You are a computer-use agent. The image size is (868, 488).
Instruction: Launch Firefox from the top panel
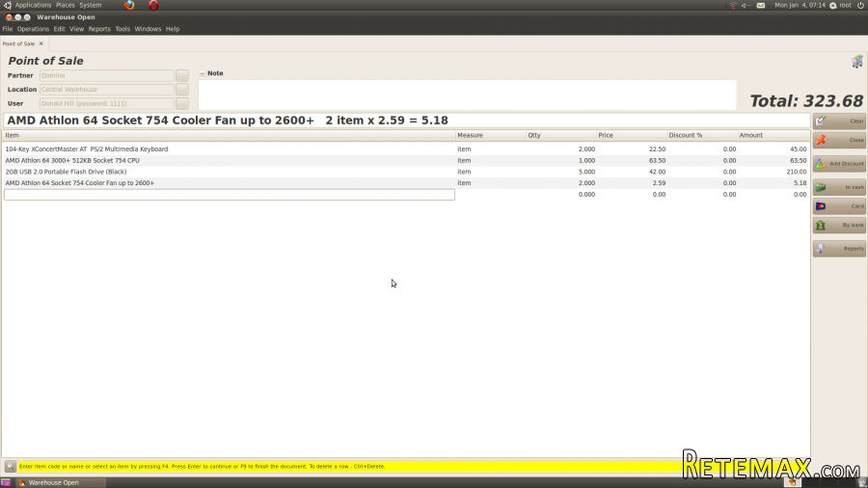tap(129, 5)
